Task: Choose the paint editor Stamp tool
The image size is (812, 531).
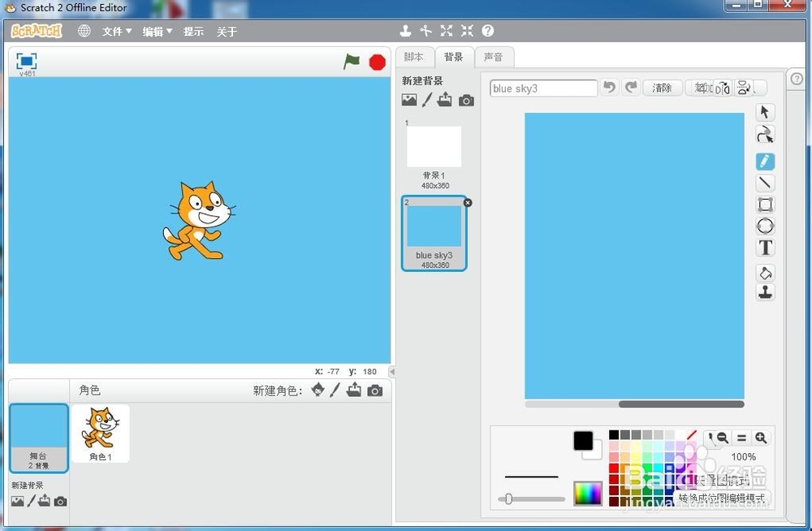Action: point(765,292)
